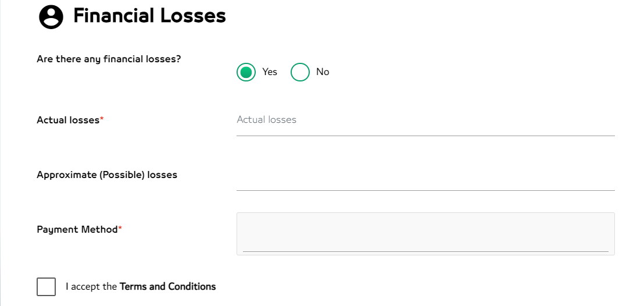Select the Yes radio button

pyautogui.click(x=246, y=72)
